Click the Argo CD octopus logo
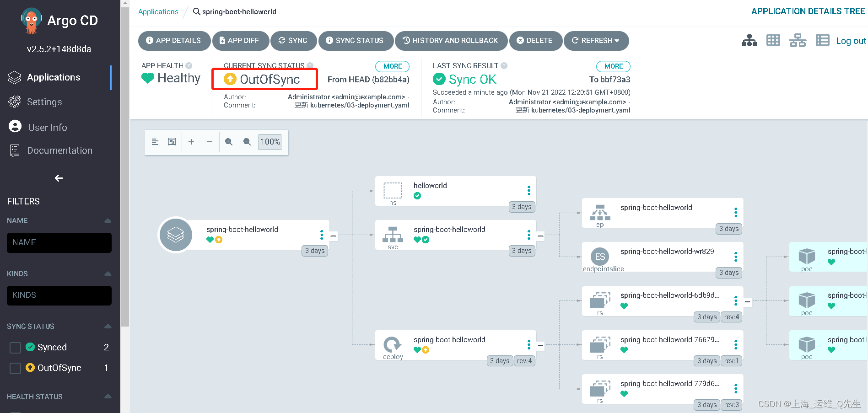The image size is (868, 413). (32, 21)
